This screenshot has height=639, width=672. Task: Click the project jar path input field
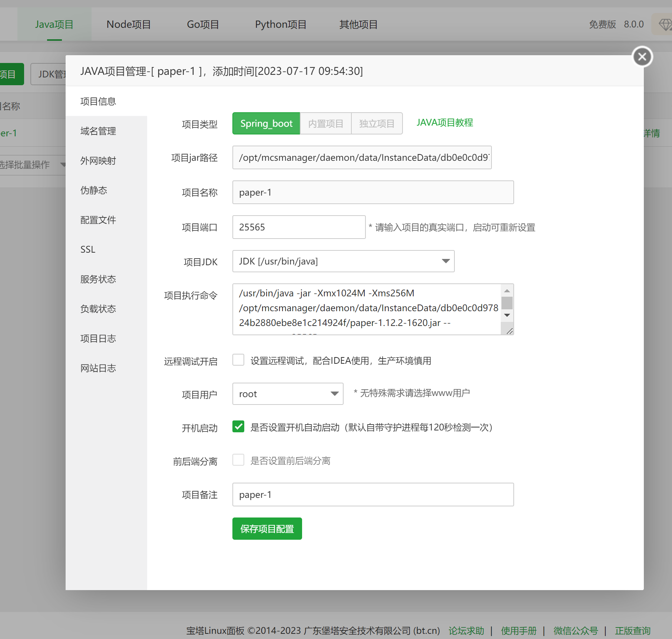(x=362, y=157)
